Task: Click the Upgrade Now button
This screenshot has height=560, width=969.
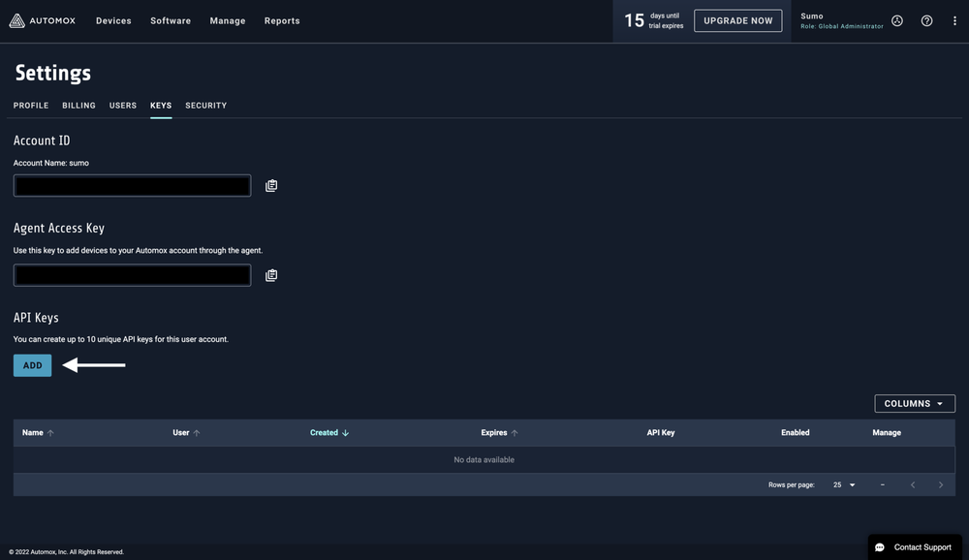Action: pyautogui.click(x=737, y=20)
